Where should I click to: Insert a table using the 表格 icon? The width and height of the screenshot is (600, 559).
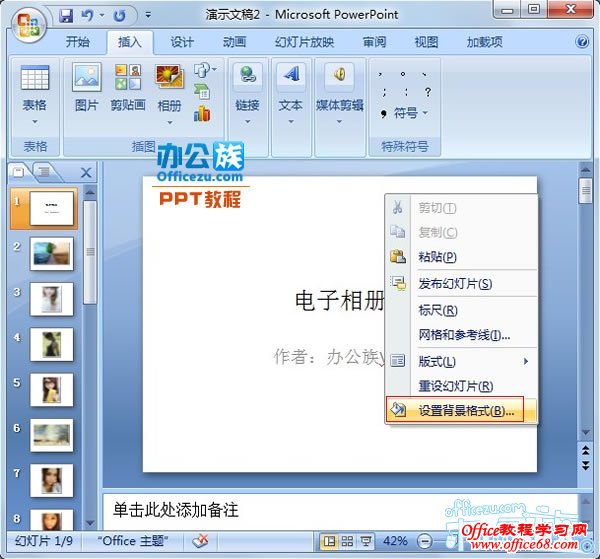(x=34, y=77)
